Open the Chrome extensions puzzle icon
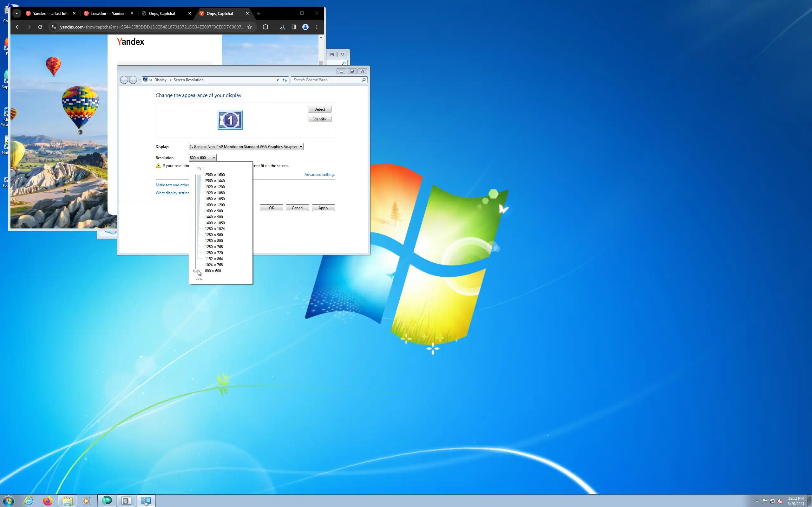812x507 pixels. pyautogui.click(x=265, y=27)
